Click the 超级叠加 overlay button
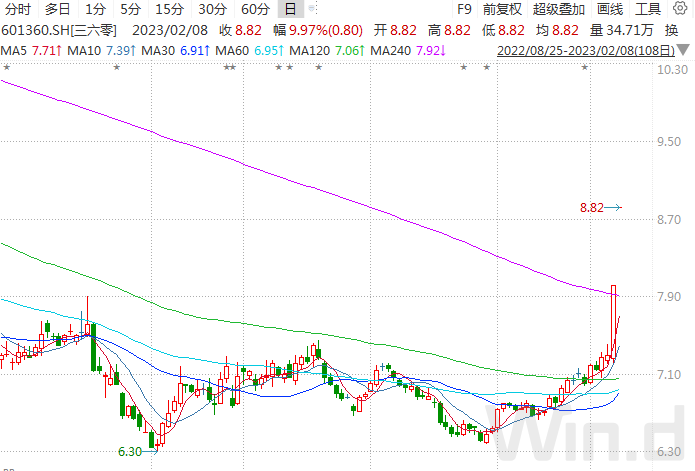Viewport: 695px width, 471px height. pos(559,8)
